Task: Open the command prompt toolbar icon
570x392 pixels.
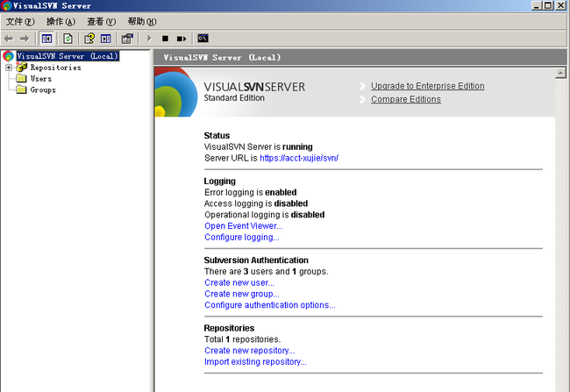Action: point(203,39)
